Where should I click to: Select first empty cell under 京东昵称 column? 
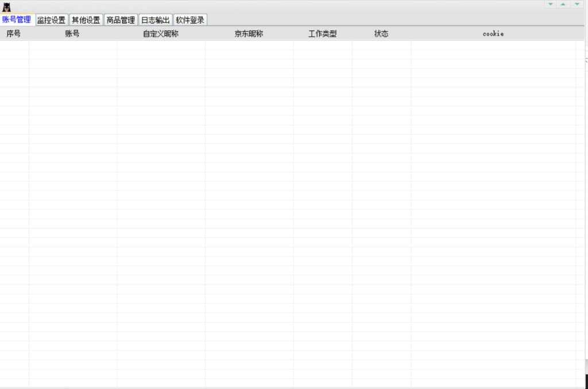click(249, 45)
